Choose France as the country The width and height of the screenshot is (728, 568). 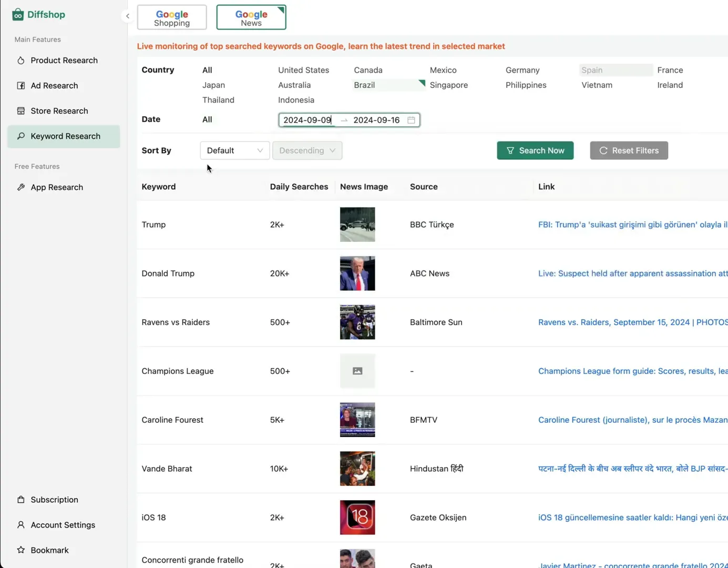[670, 70]
